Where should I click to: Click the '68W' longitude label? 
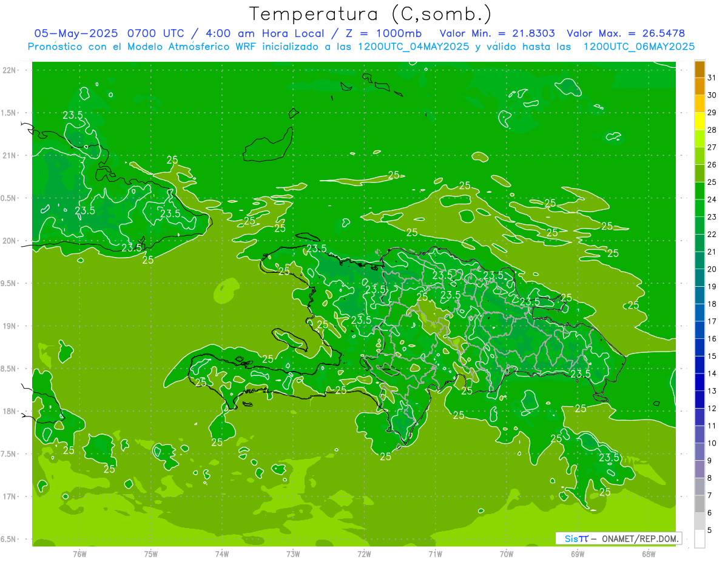[649, 554]
